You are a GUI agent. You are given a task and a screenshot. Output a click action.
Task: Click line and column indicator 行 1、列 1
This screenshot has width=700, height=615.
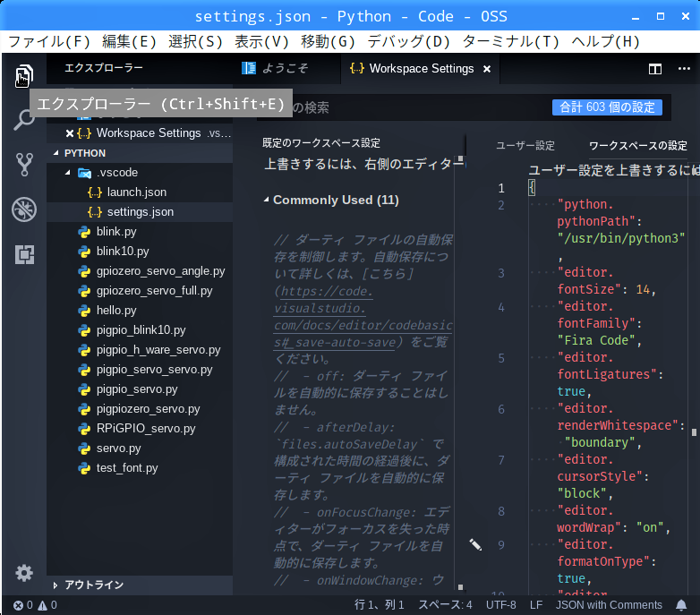click(379, 605)
